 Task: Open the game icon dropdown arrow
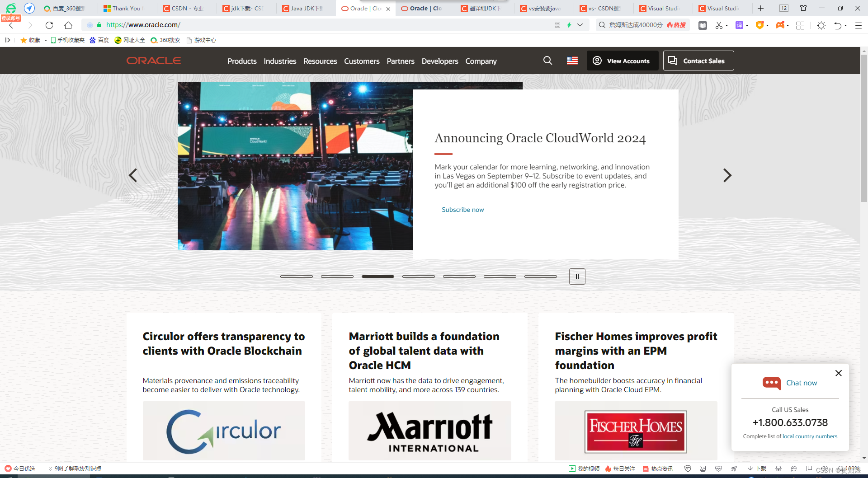click(788, 25)
